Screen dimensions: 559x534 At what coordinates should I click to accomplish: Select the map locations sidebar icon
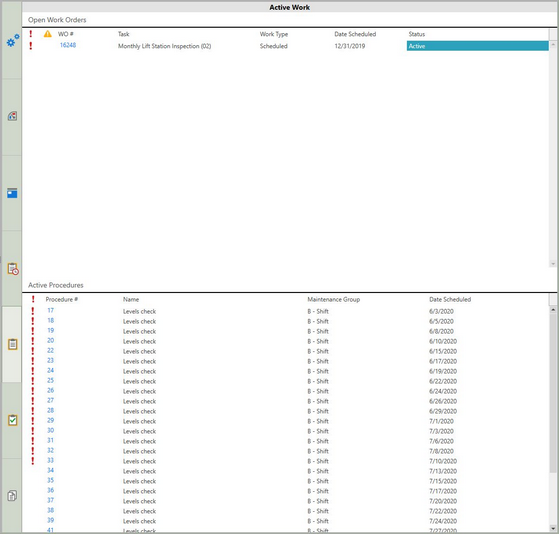[12, 116]
